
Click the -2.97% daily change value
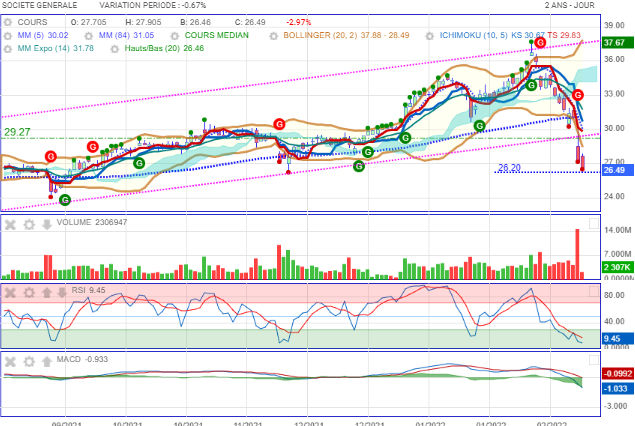[x=298, y=22]
